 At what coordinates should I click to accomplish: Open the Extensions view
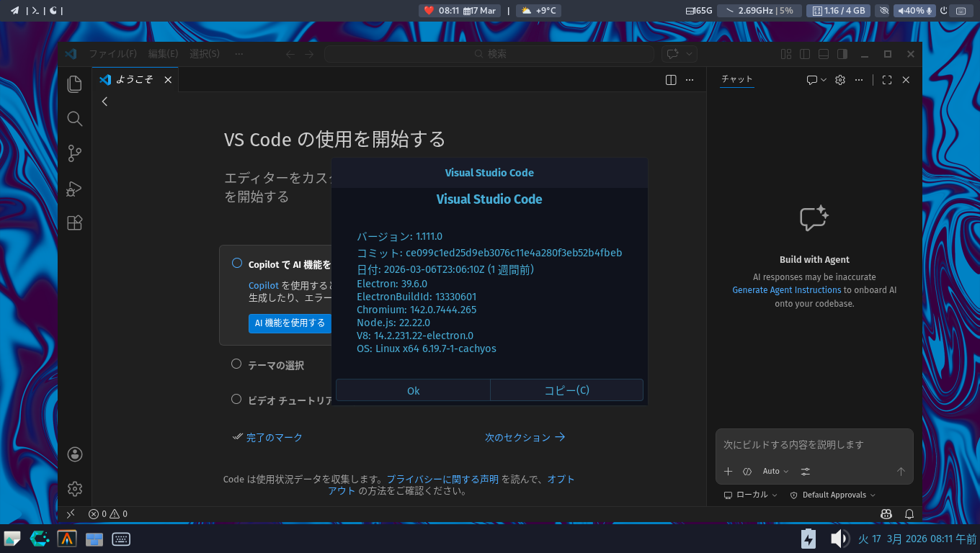point(74,223)
